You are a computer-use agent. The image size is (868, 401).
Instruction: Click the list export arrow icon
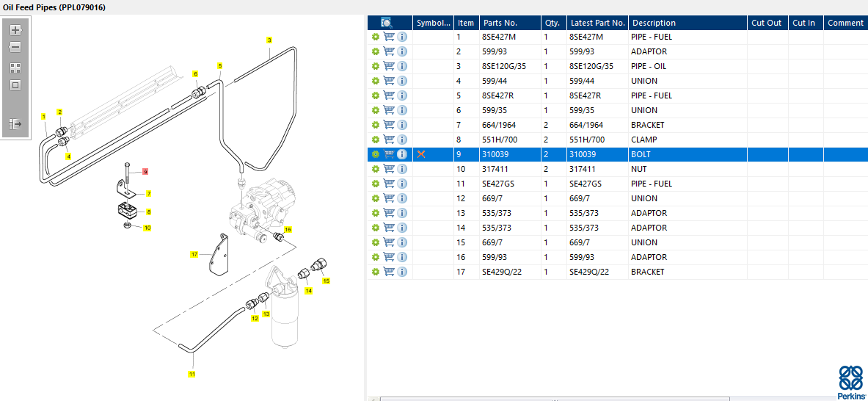[x=15, y=123]
